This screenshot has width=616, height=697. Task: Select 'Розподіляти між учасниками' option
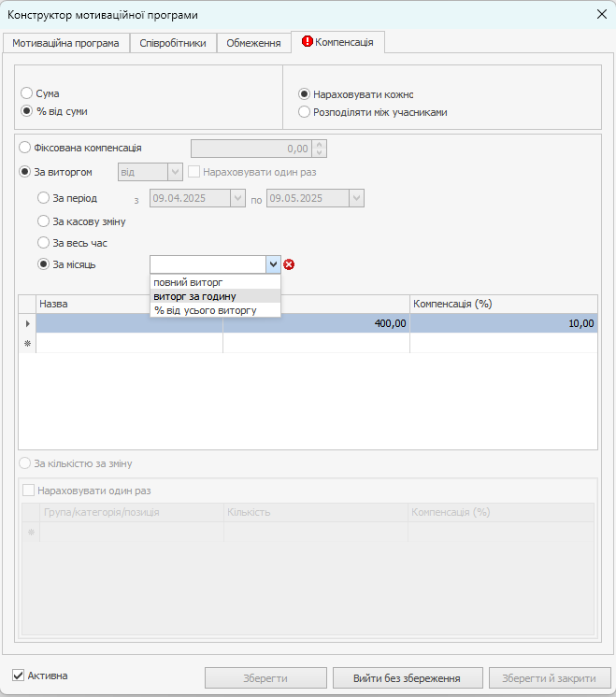pyautogui.click(x=304, y=112)
